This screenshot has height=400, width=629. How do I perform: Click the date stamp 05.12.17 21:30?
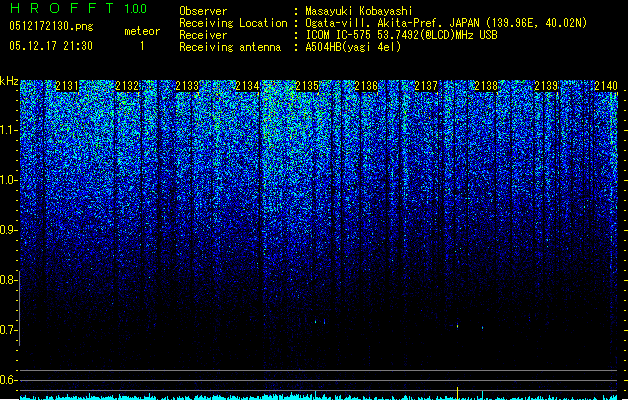coord(51,46)
